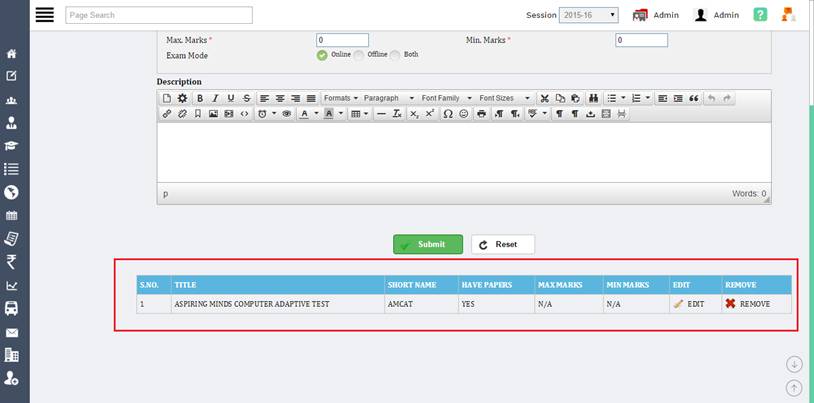
Task: Click the blockquote icon in the editor
Action: click(x=693, y=98)
